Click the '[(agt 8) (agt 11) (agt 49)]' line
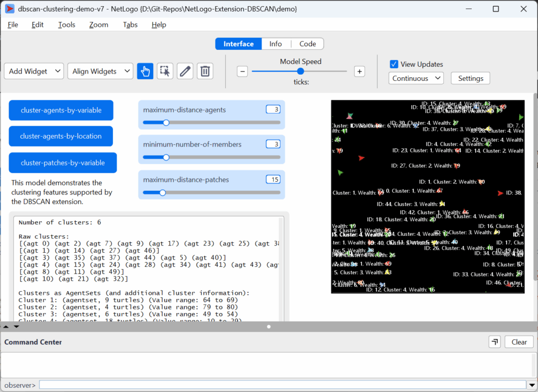The image size is (538, 392). [x=71, y=272]
